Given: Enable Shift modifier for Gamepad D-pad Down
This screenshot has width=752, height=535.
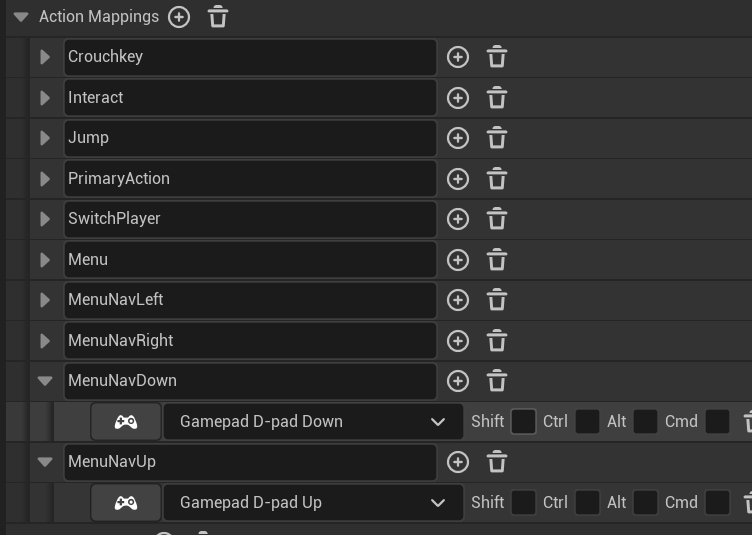Looking at the screenshot, I should (523, 422).
